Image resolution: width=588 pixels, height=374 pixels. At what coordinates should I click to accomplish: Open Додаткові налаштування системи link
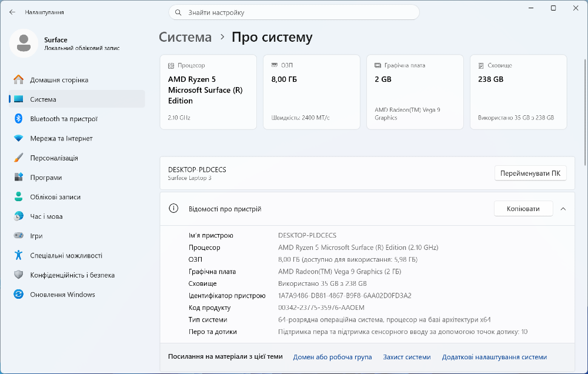(495, 357)
